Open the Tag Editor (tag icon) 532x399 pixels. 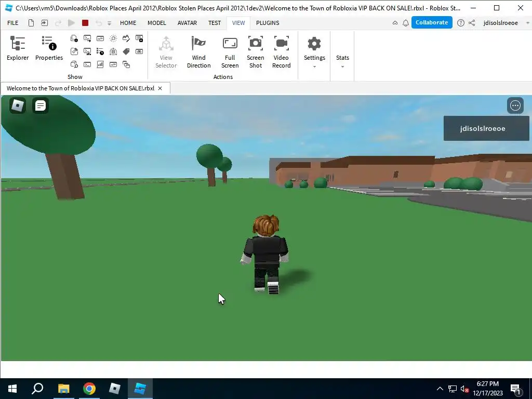coord(126,51)
